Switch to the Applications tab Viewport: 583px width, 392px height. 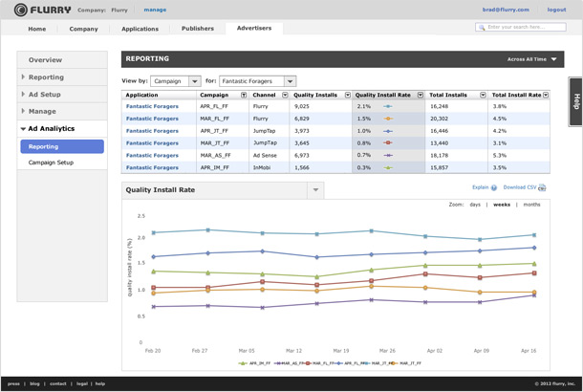coord(140,29)
